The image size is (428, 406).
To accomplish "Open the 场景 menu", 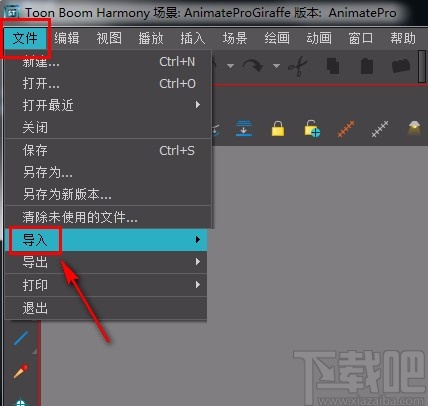I will 235,38.
